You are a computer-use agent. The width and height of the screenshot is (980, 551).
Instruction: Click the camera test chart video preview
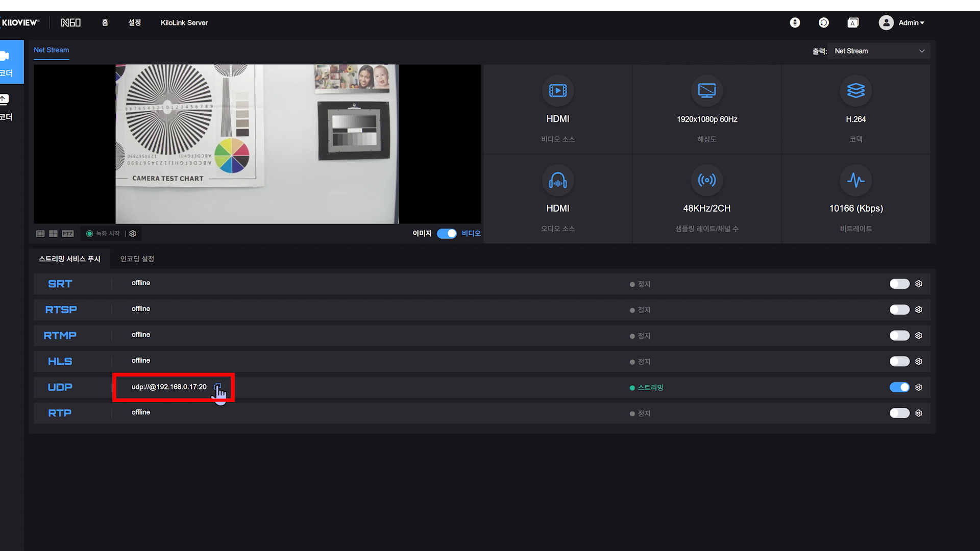click(x=257, y=144)
